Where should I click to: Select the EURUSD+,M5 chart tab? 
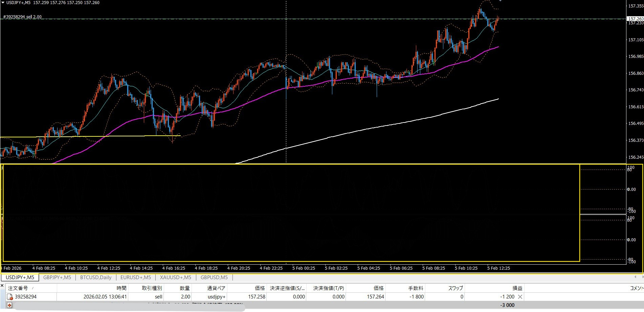[x=135, y=277]
